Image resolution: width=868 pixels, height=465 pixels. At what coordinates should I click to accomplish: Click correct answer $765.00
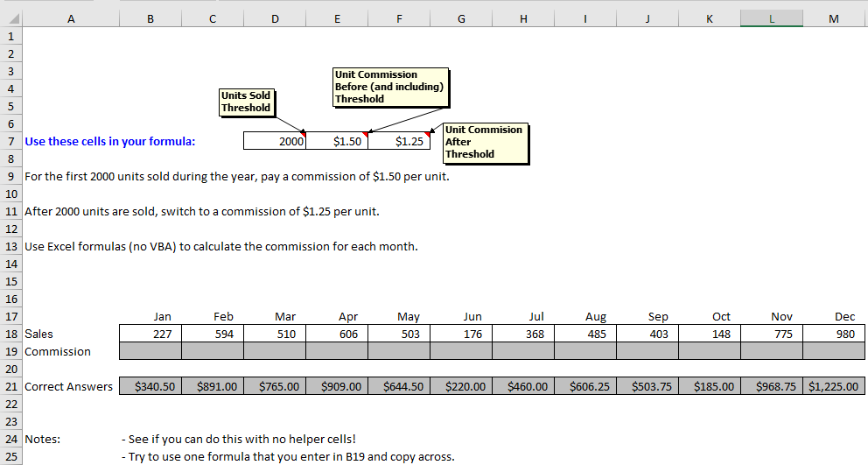[275, 386]
